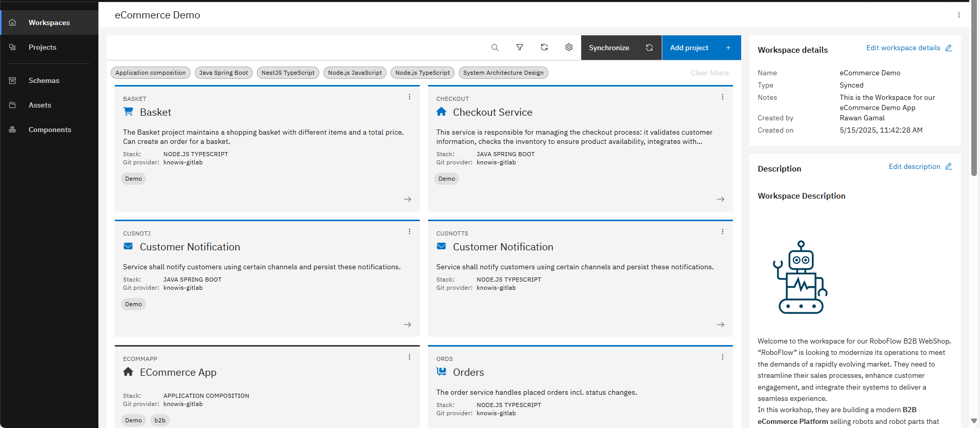Open the Basket card overflow menu
Image resolution: width=980 pixels, height=428 pixels.
(x=410, y=97)
